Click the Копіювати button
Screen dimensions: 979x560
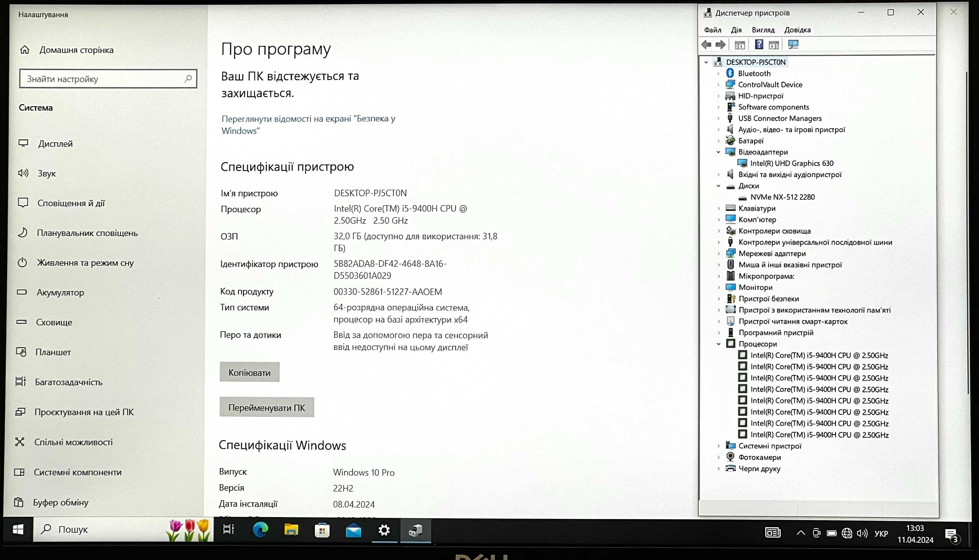pyautogui.click(x=249, y=372)
